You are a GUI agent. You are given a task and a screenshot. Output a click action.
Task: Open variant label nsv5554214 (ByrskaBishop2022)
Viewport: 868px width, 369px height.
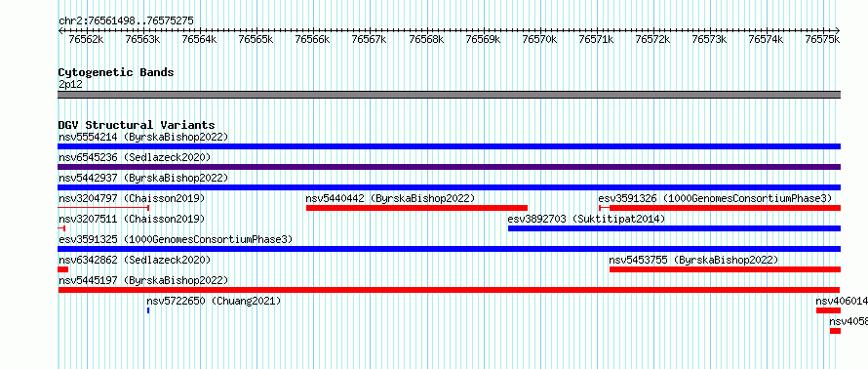(143, 137)
